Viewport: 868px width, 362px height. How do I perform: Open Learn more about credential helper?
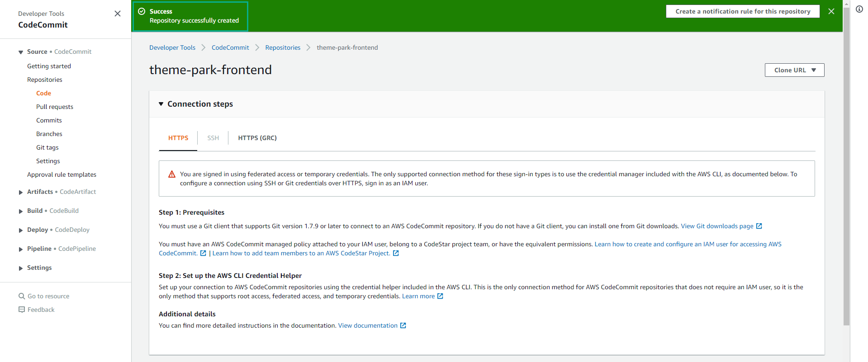[418, 296]
